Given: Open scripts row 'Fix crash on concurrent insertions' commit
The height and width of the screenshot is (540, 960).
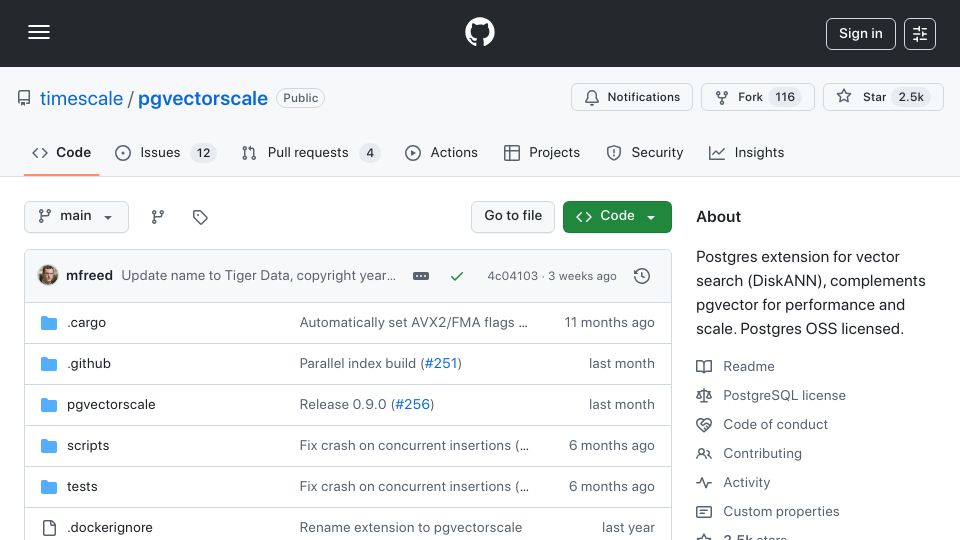Looking at the screenshot, I should point(414,446).
